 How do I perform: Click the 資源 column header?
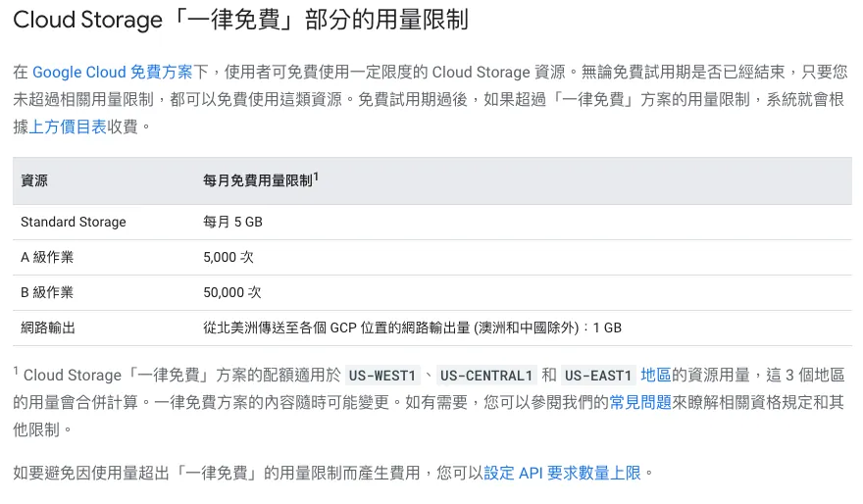34,180
